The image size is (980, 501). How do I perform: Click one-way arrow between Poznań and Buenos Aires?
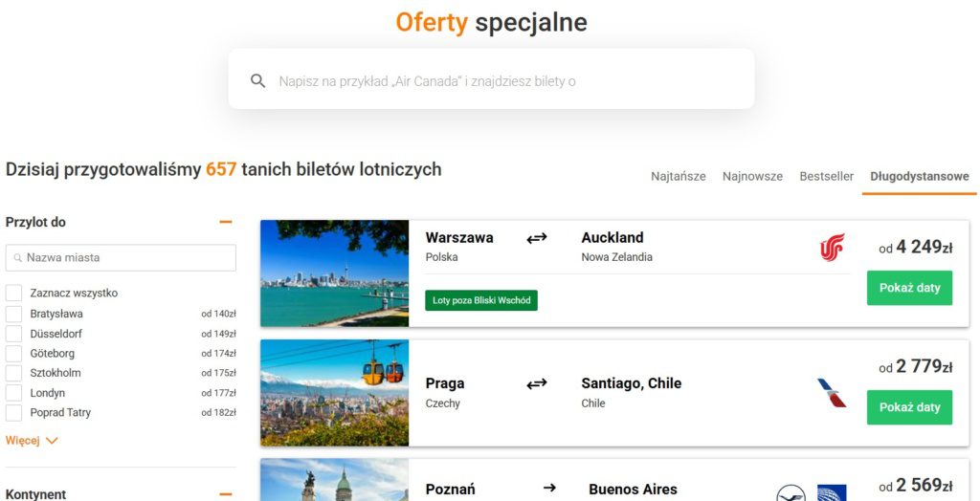pyautogui.click(x=549, y=488)
